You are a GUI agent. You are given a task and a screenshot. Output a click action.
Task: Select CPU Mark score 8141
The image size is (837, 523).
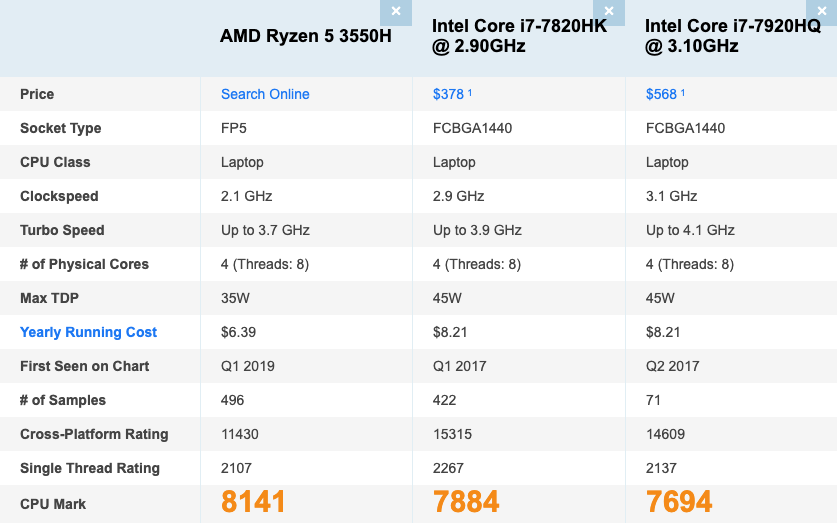coord(254,502)
